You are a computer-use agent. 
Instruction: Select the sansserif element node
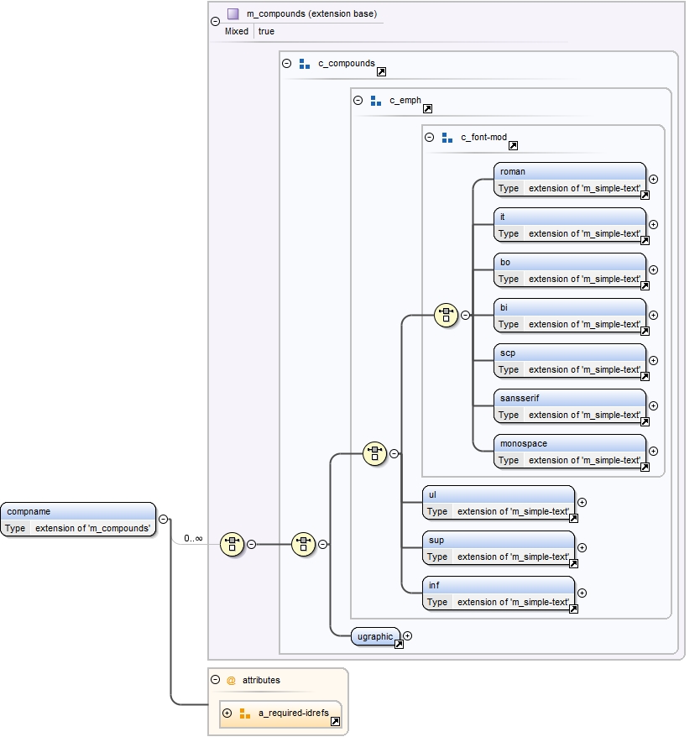pyautogui.click(x=570, y=398)
